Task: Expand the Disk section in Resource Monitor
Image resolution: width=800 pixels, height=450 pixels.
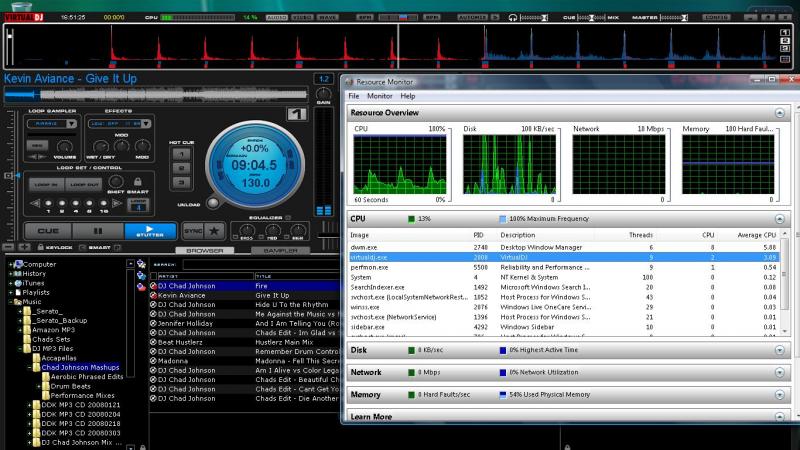Action: [x=779, y=350]
